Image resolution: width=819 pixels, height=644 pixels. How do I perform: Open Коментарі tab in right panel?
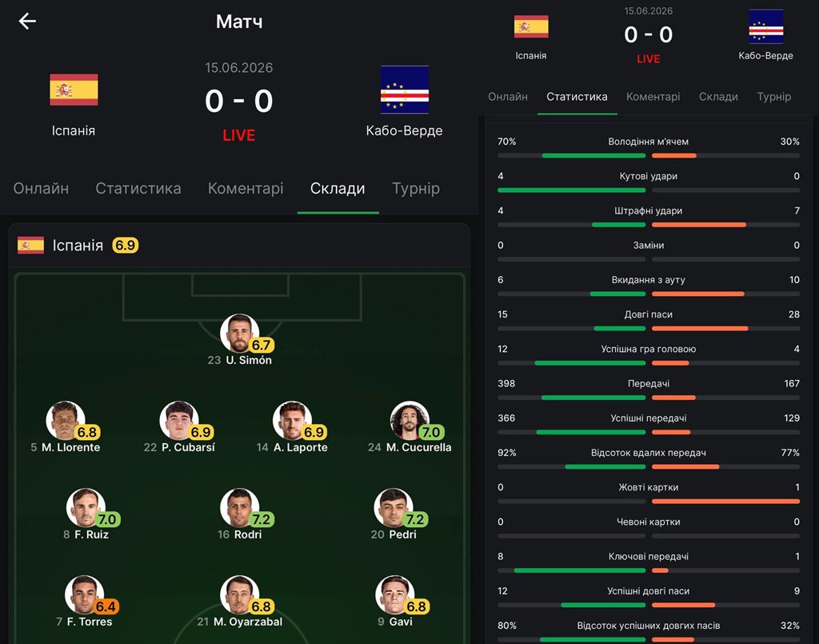[653, 97]
